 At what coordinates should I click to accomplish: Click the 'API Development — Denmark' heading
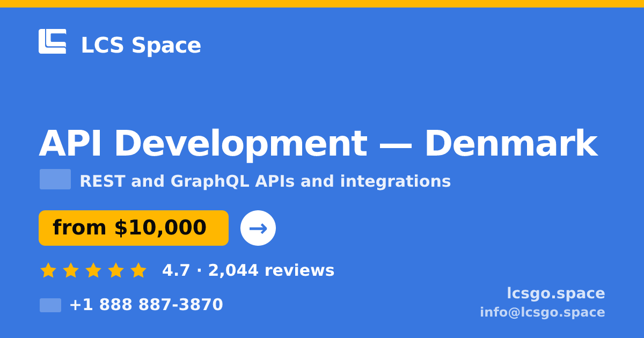pyautogui.click(x=318, y=144)
